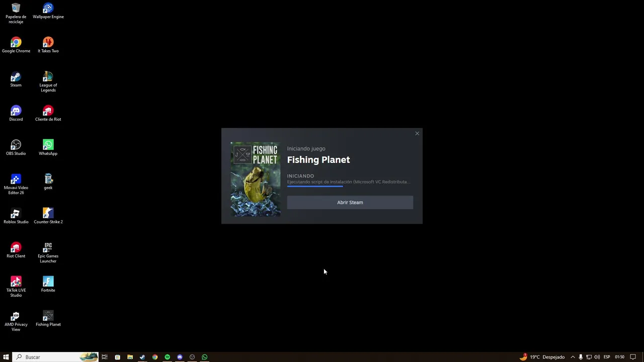Select the Google Chrome desktop shortcut

16,45
